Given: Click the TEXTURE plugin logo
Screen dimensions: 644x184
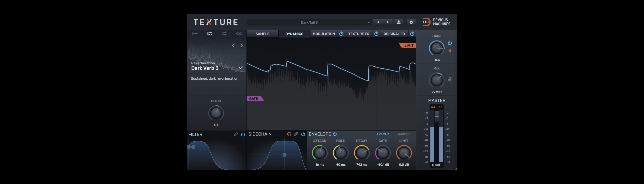Looking at the screenshot, I should [215, 22].
